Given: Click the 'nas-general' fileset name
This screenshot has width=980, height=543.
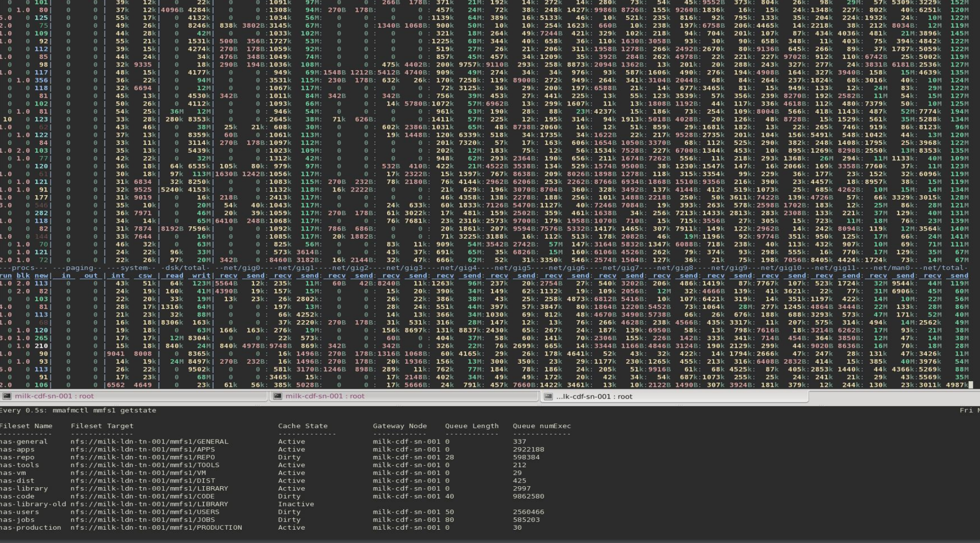Looking at the screenshot, I should tap(24, 442).
